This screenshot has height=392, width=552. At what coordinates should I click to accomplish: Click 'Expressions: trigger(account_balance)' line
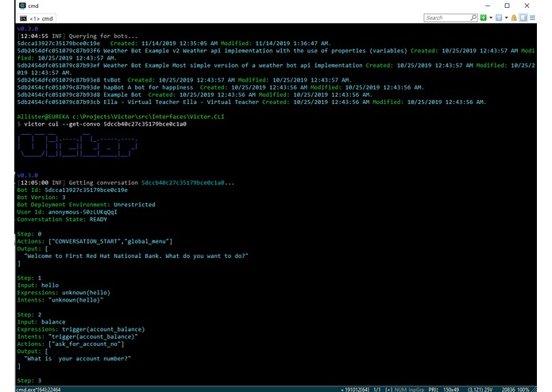[x=81, y=329]
